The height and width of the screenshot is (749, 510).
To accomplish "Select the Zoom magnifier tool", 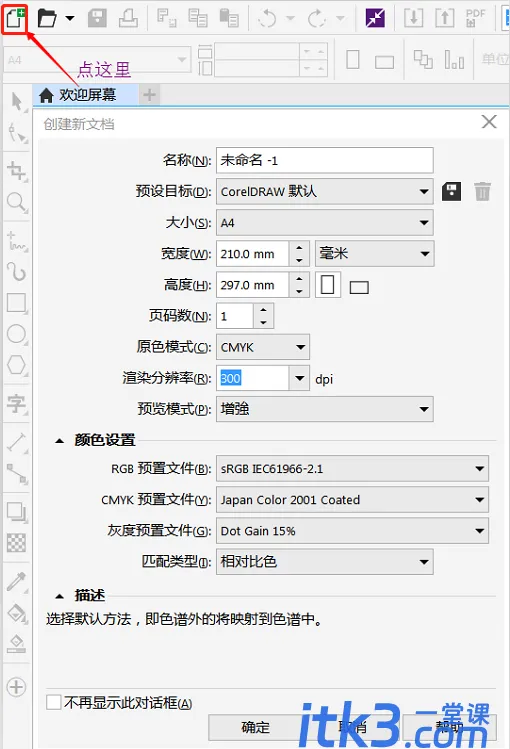I will [16, 202].
